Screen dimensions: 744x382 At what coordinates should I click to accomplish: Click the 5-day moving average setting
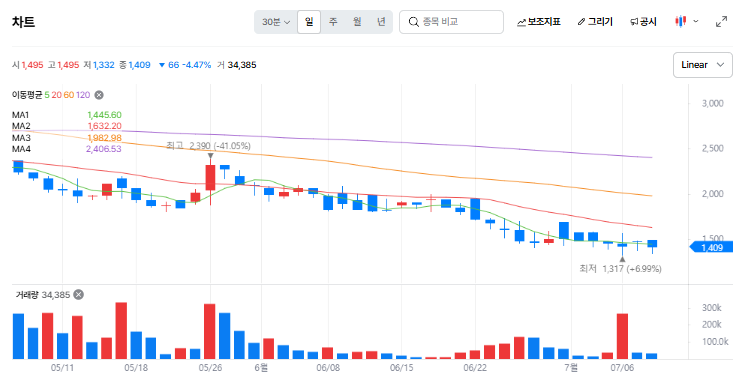[x=47, y=95]
